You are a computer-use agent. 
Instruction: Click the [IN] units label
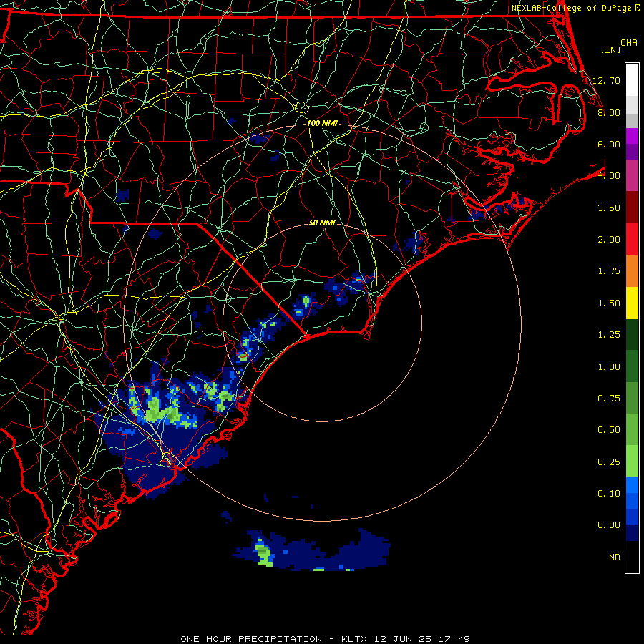point(610,49)
